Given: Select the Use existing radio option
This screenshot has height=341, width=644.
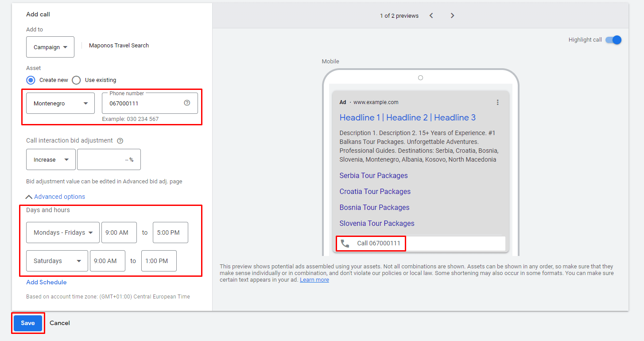Looking at the screenshot, I should click(x=76, y=80).
